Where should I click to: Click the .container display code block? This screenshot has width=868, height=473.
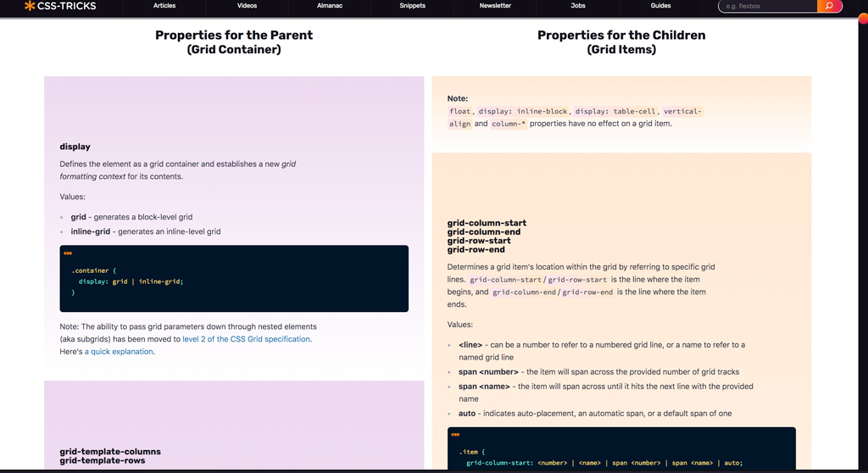[x=234, y=279]
